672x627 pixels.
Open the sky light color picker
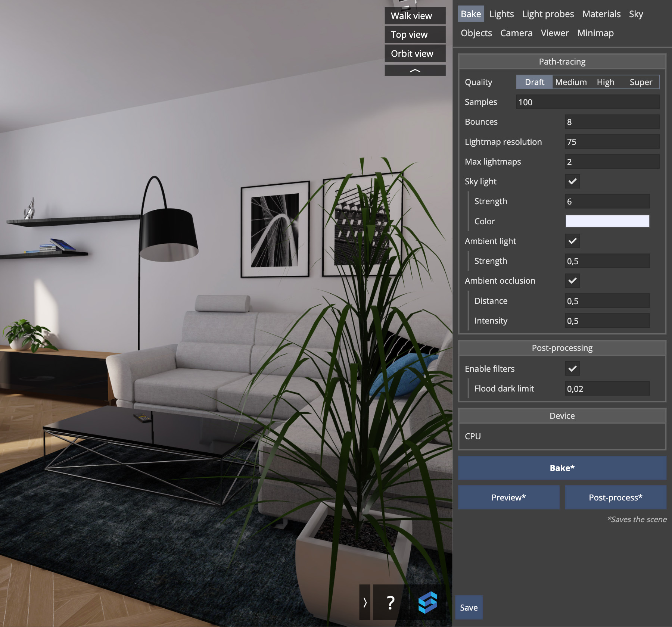pos(607,221)
